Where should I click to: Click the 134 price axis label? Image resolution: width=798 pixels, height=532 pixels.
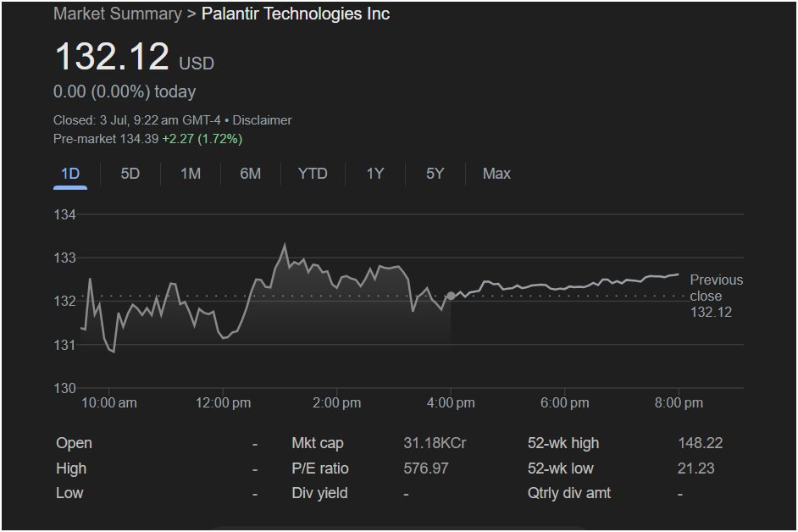coord(64,215)
